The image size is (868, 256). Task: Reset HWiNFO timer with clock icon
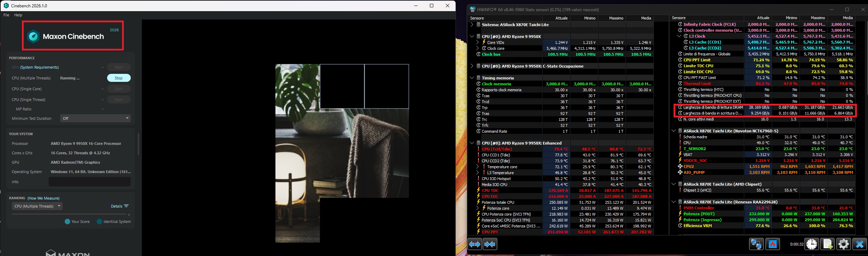coord(812,244)
